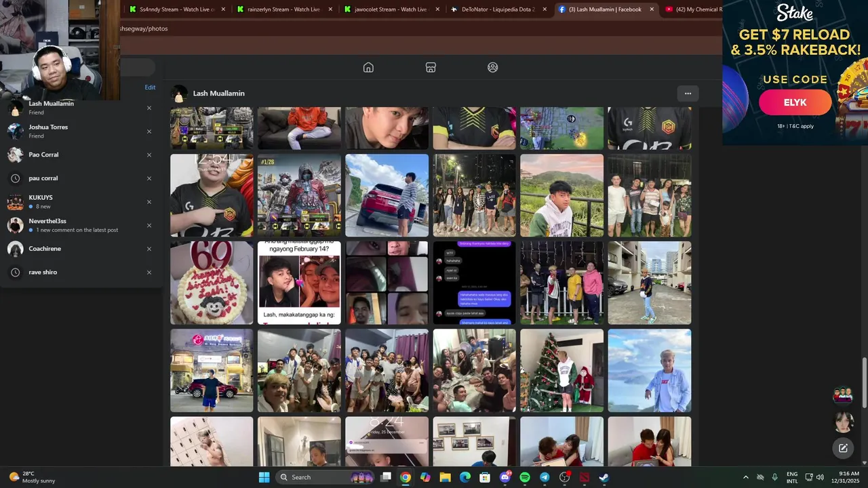Remove Joshua Torres from recent searches
The image size is (868, 488).
149,131
